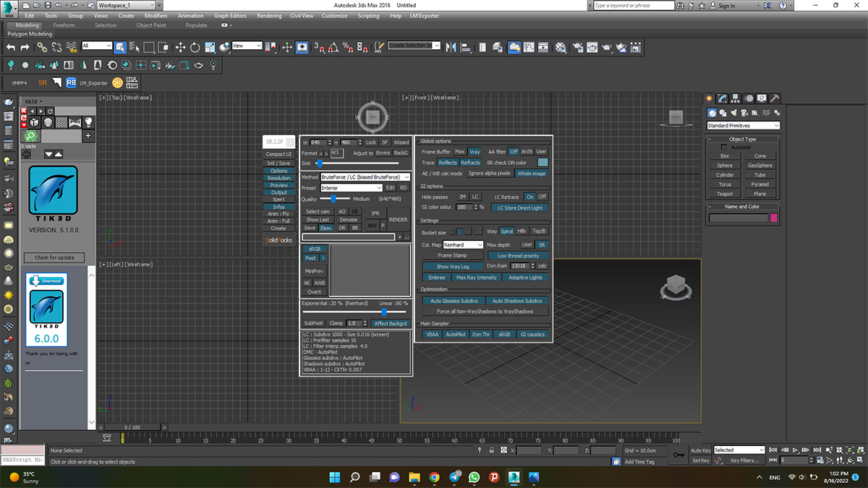Viewport: 868px width, 488px height.
Task: Toggle the Percent Snap icon
Action: tap(349, 47)
